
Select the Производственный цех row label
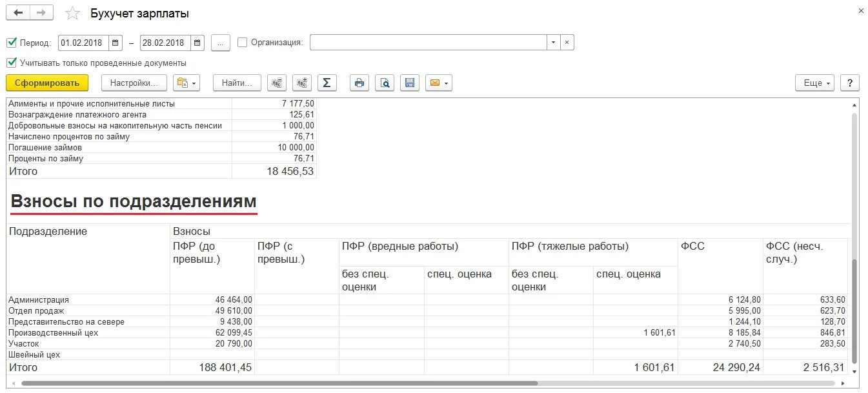coord(53,332)
